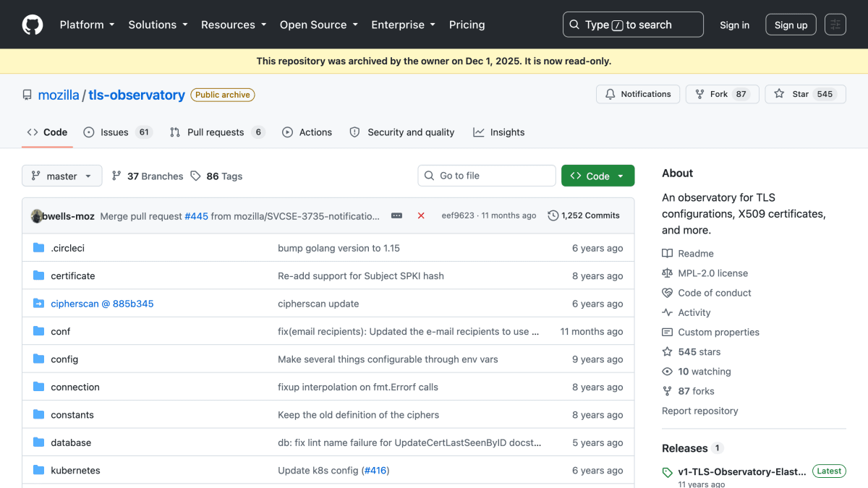The width and height of the screenshot is (868, 488).
Task: Open the tls-observatory repository link
Action: tap(137, 95)
